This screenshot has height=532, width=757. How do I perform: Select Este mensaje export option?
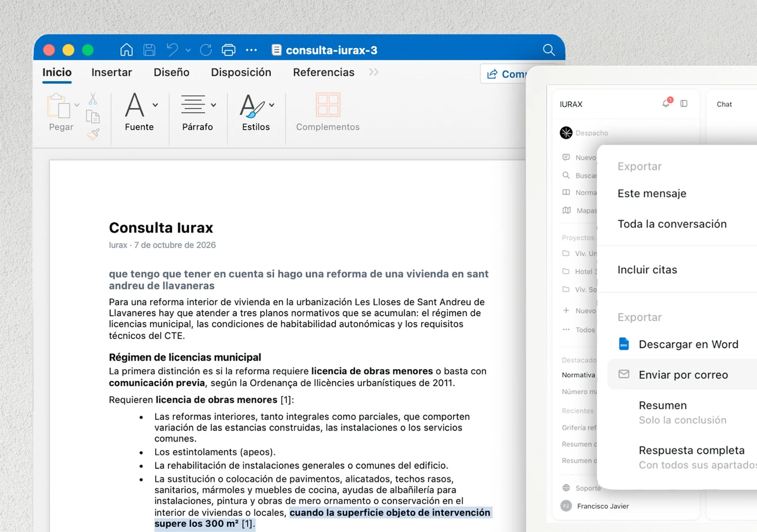652,193
